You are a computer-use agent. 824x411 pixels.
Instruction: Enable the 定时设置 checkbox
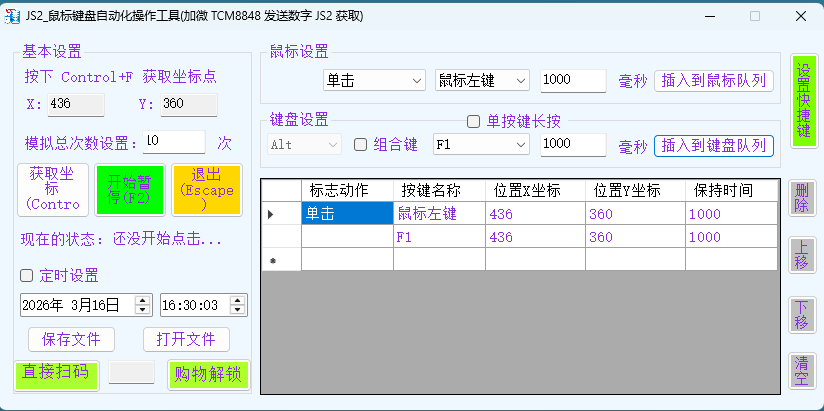click(26, 275)
